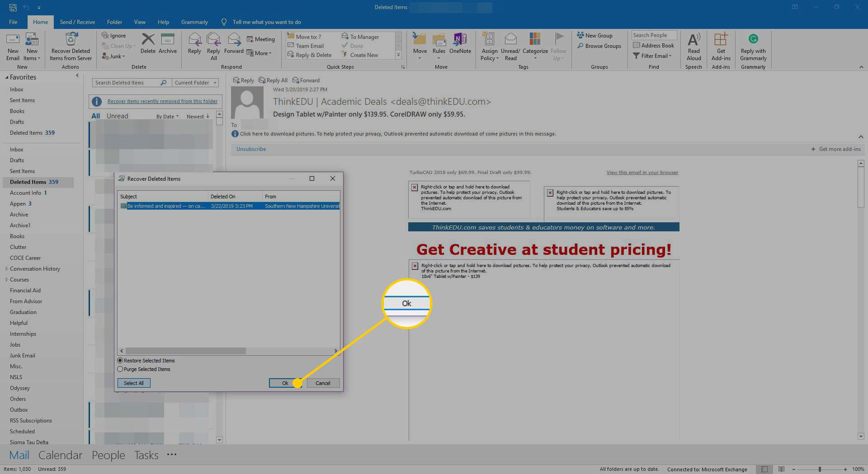Open the More respond options dropdown
The height and width of the screenshot is (474, 868).
(x=259, y=53)
